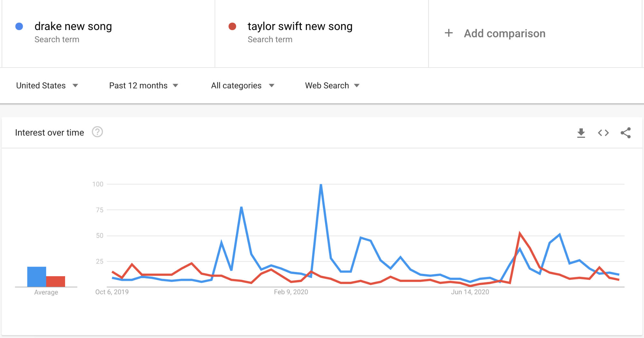This screenshot has width=644, height=338.
Task: Click the blue Average bar
Action: [37, 277]
